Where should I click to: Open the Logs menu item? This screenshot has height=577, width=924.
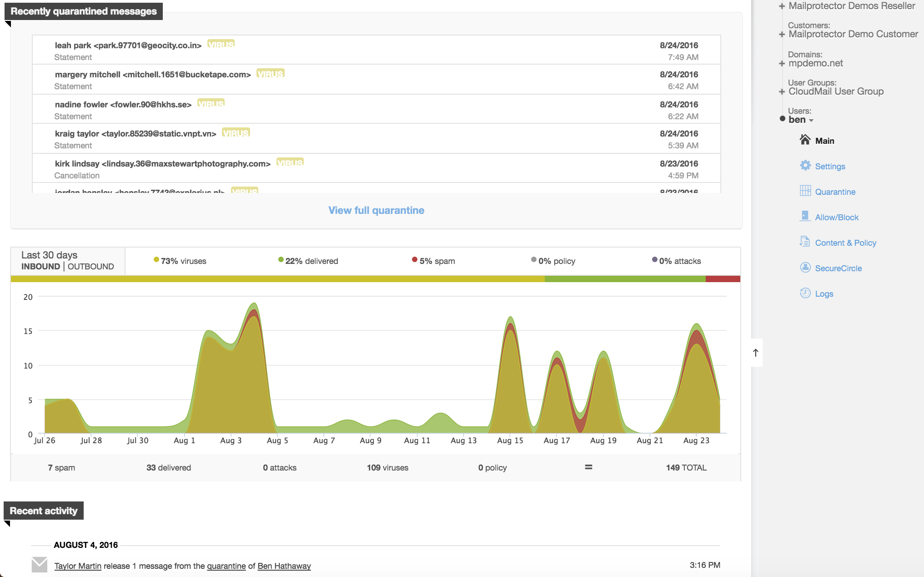(x=824, y=294)
